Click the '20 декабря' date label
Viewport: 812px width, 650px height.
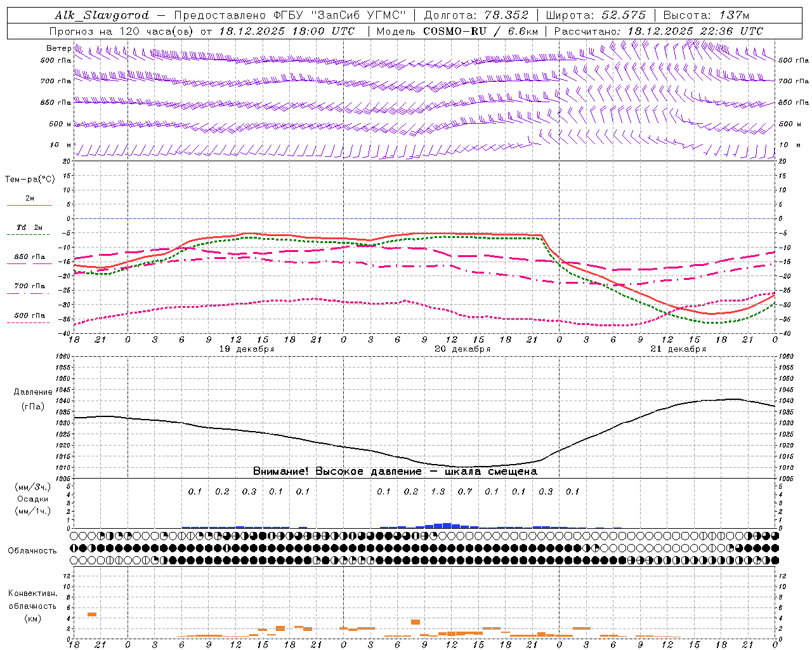click(462, 349)
